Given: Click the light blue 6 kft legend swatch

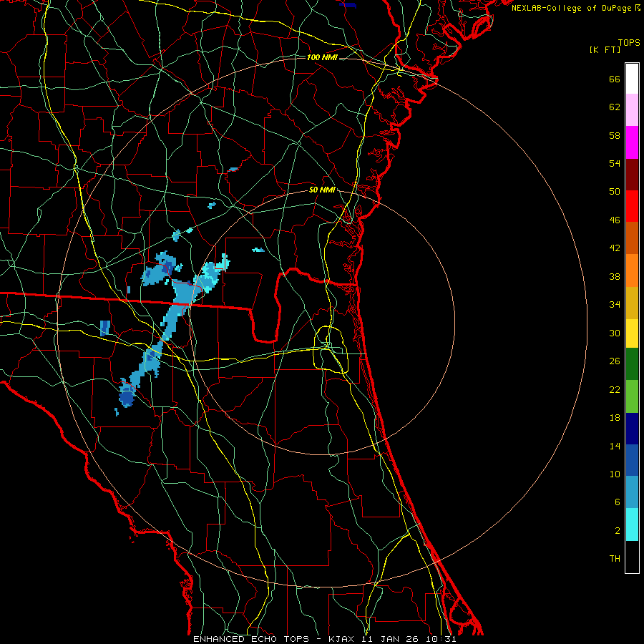Looking at the screenshot, I should (x=632, y=492).
